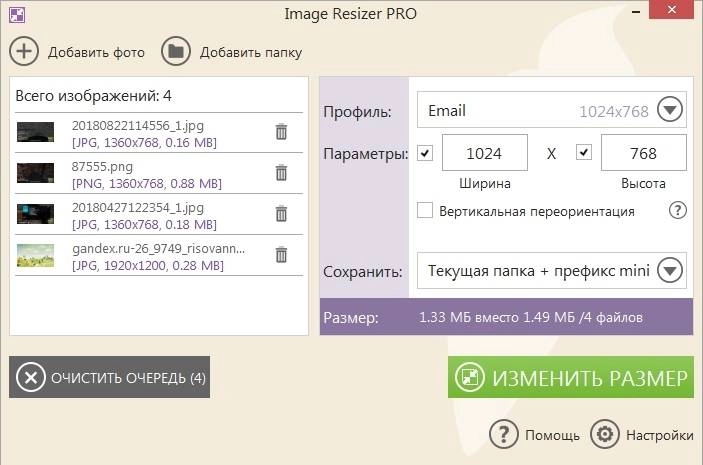The image size is (703, 465).
Task: Click file name 20180427122354_1.jpg
Action: (138, 208)
